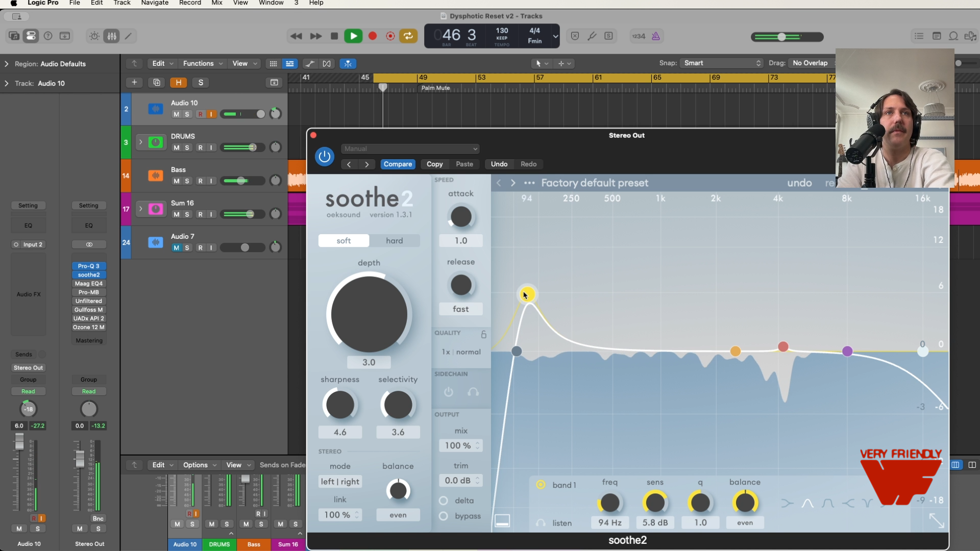Toggle the soothe2 plugin power button
Screen dimensions: 980x551
click(324, 157)
